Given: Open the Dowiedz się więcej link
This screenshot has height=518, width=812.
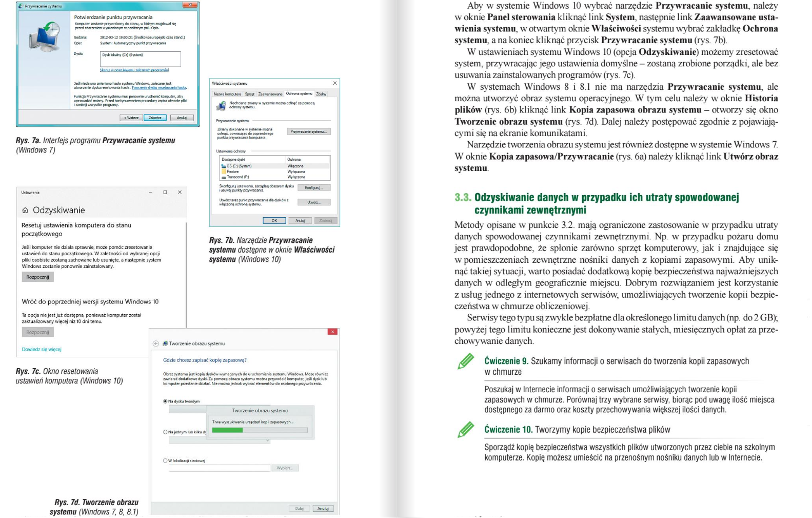Looking at the screenshot, I should [x=42, y=349].
